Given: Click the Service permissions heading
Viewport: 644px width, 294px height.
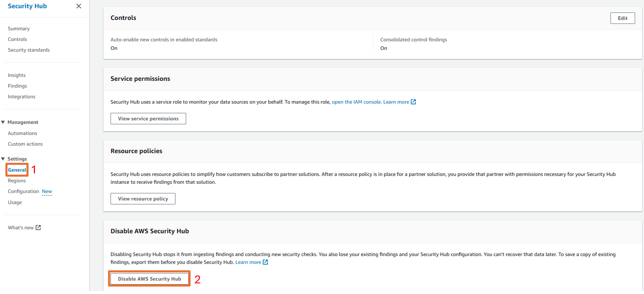Looking at the screenshot, I should (x=140, y=79).
